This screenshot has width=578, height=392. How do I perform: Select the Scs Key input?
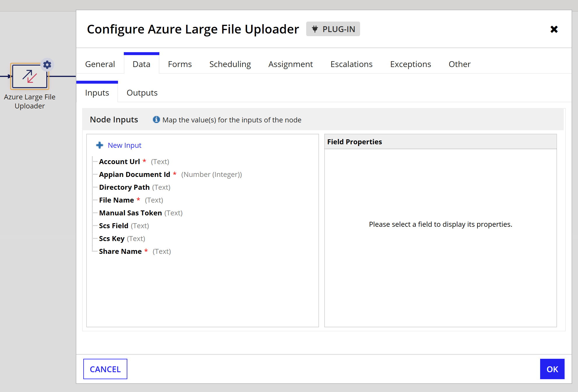point(112,238)
